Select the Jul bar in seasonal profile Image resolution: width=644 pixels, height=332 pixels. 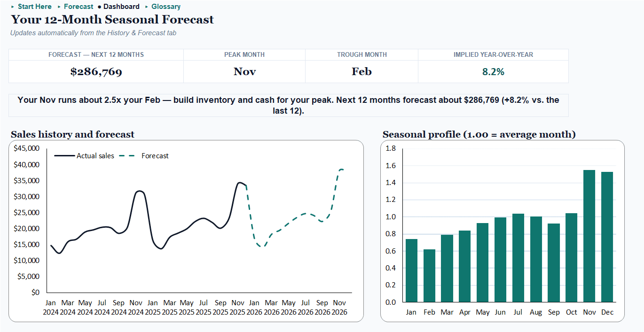click(x=518, y=258)
